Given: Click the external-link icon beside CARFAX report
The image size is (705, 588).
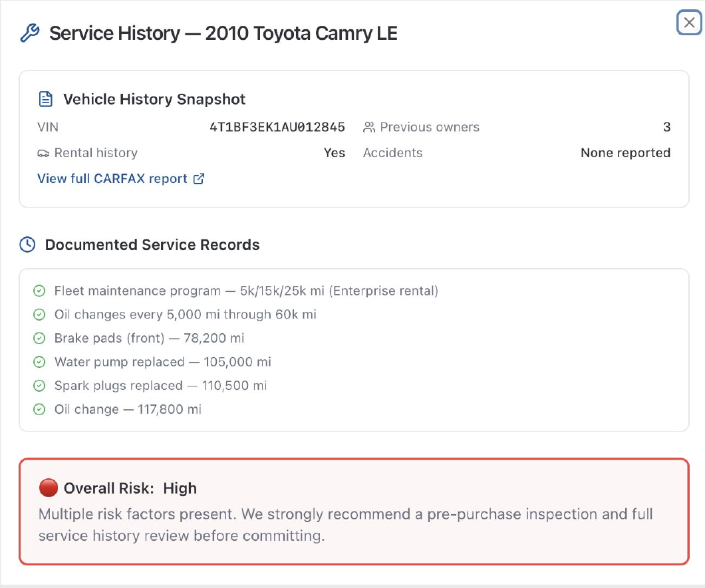Looking at the screenshot, I should [x=199, y=179].
